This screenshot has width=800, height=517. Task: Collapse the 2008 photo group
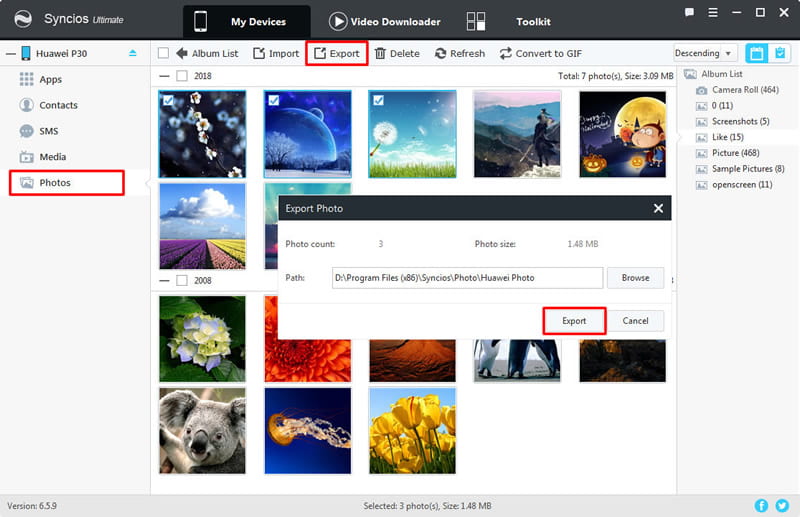(164, 280)
